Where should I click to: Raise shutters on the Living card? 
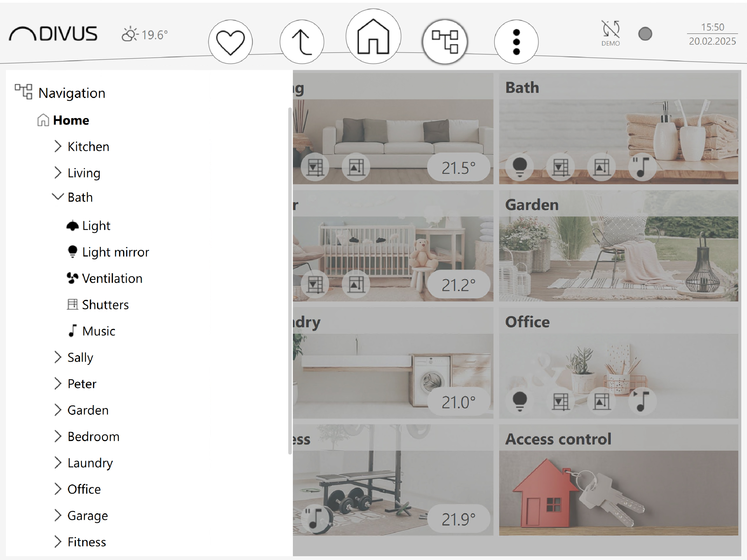pyautogui.click(x=356, y=167)
